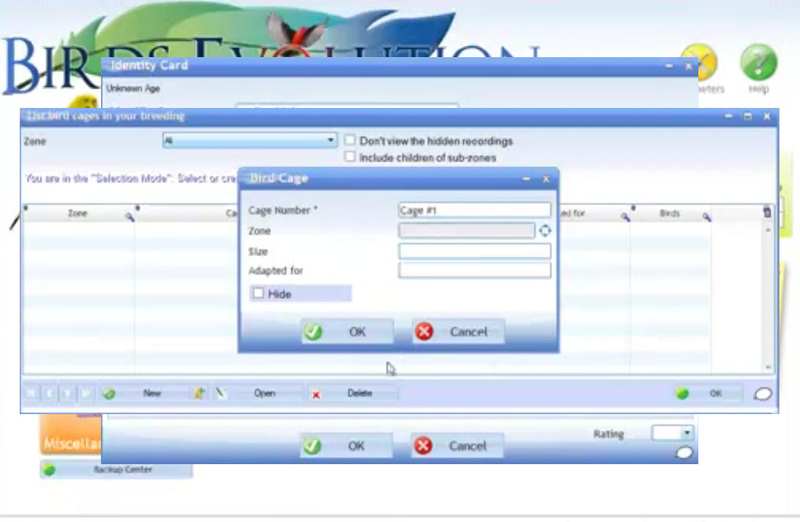This screenshot has height=522, width=800.
Task: Click the Cage Number input field
Action: click(x=474, y=210)
